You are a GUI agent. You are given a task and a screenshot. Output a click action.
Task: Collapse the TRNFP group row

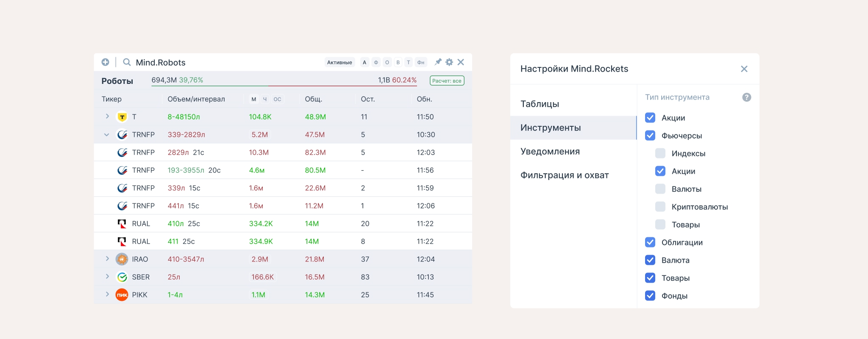107,135
